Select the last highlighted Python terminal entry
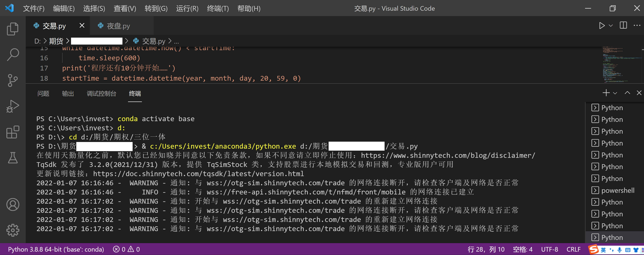644x255 pixels. click(x=615, y=237)
